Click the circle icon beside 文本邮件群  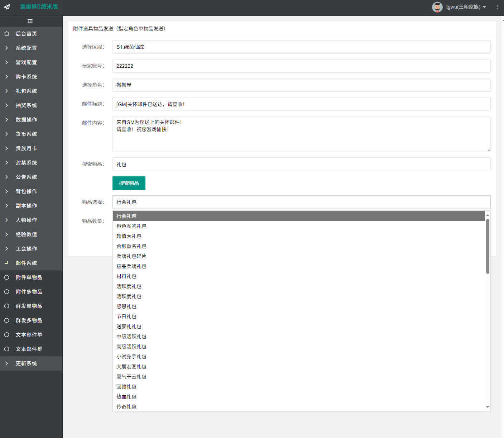6,349
